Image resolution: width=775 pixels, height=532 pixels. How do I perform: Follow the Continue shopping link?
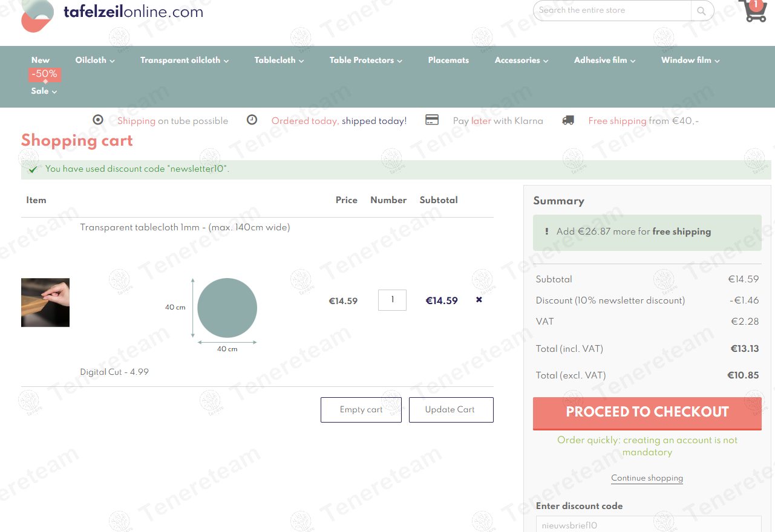(647, 478)
